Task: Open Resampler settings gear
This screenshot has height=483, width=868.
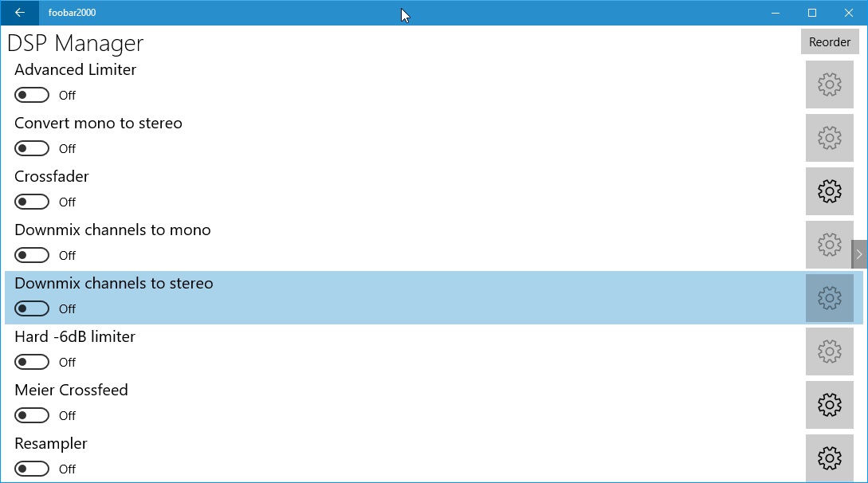Action: click(x=829, y=458)
